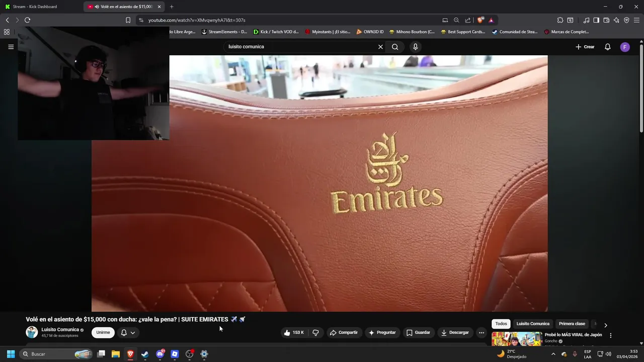Viewport: 644px width, 362px height.
Task: Click the Emirates video player area
Action: tap(319, 184)
